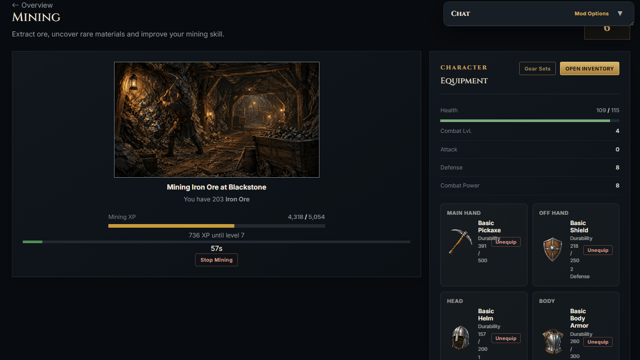Unequip the Basic Pickaxe
The width and height of the screenshot is (640, 360).
(506, 242)
